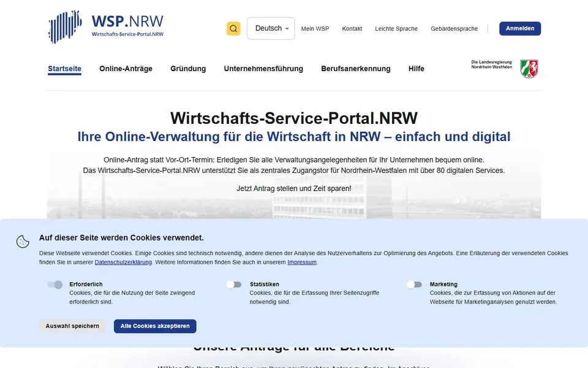This screenshot has height=368, width=588.
Task: Open the Deutsch language dropdown
Action: (x=271, y=29)
